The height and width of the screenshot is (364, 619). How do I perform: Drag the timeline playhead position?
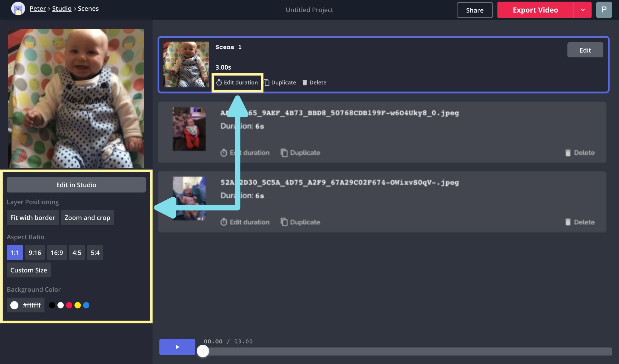[x=202, y=351]
